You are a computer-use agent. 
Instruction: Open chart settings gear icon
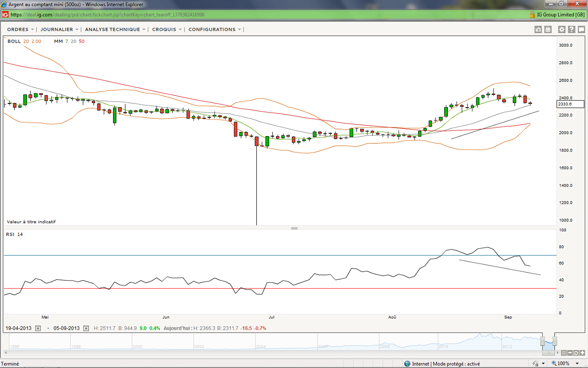click(x=562, y=29)
